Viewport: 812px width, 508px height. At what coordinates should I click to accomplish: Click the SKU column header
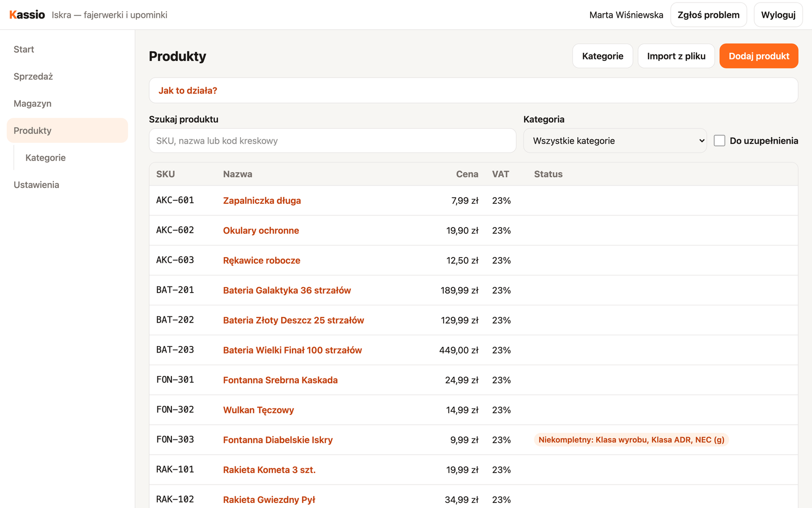(165, 174)
